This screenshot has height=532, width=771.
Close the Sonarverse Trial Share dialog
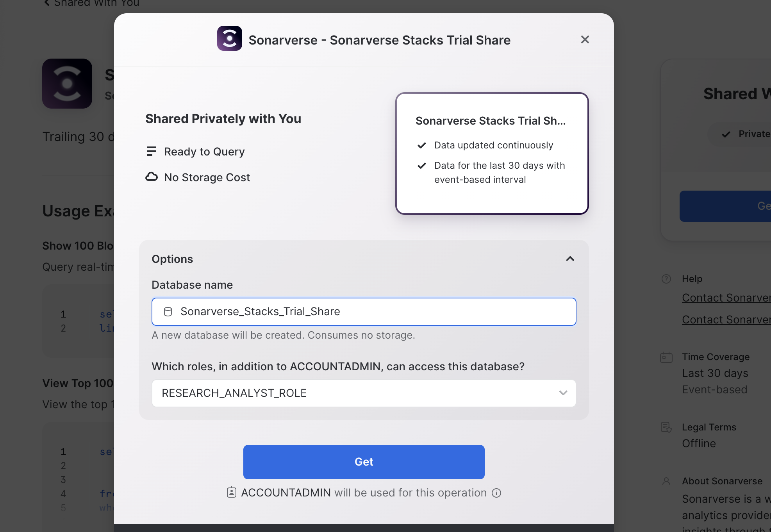[x=585, y=39]
